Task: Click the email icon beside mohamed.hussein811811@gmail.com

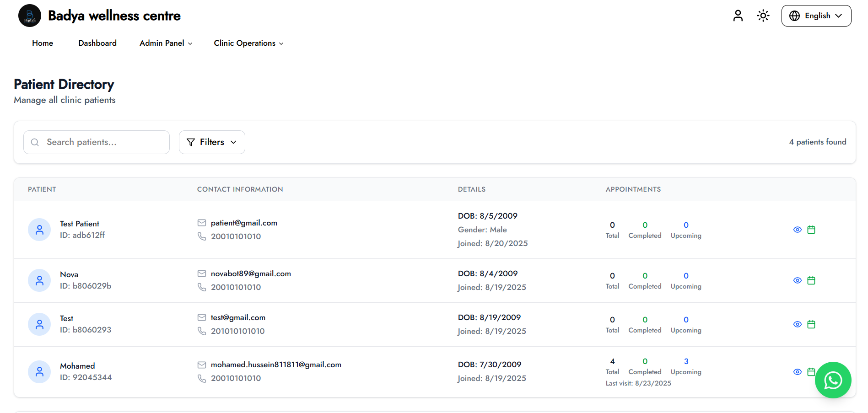Action: click(202, 365)
